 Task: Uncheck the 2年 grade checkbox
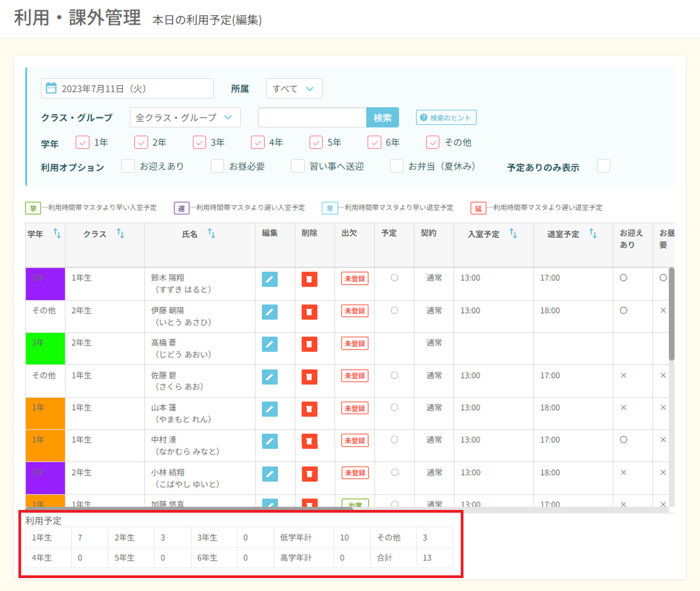point(141,142)
